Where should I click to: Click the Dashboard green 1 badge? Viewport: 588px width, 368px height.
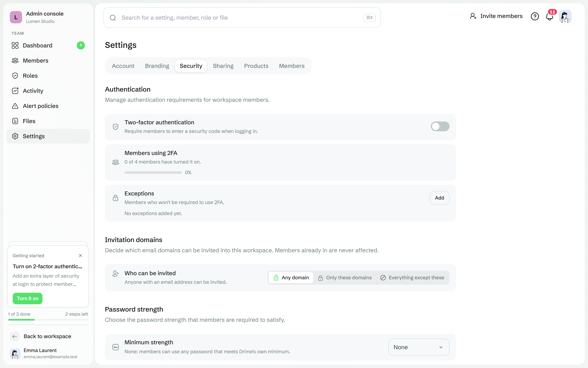tap(81, 46)
